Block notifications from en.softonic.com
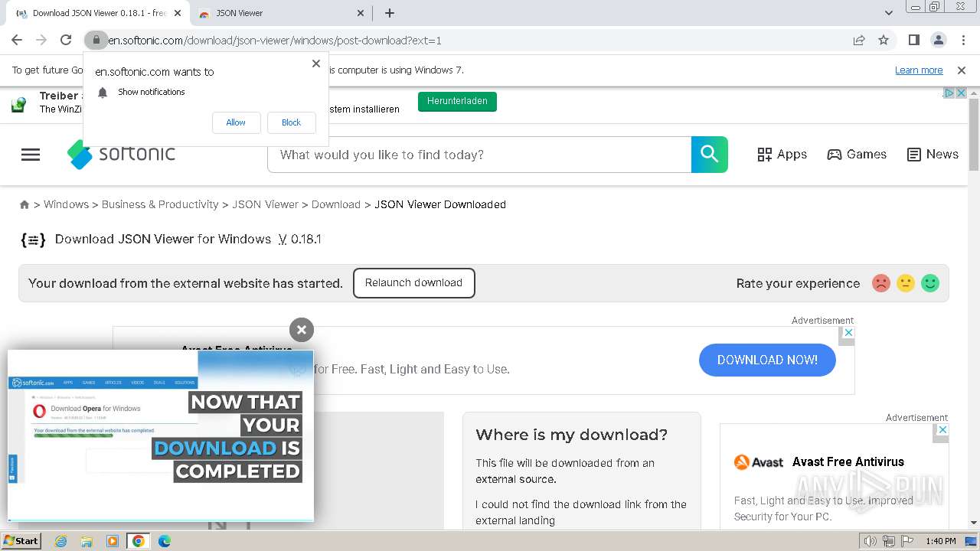Viewport: 980px width, 551px height. [x=291, y=122]
